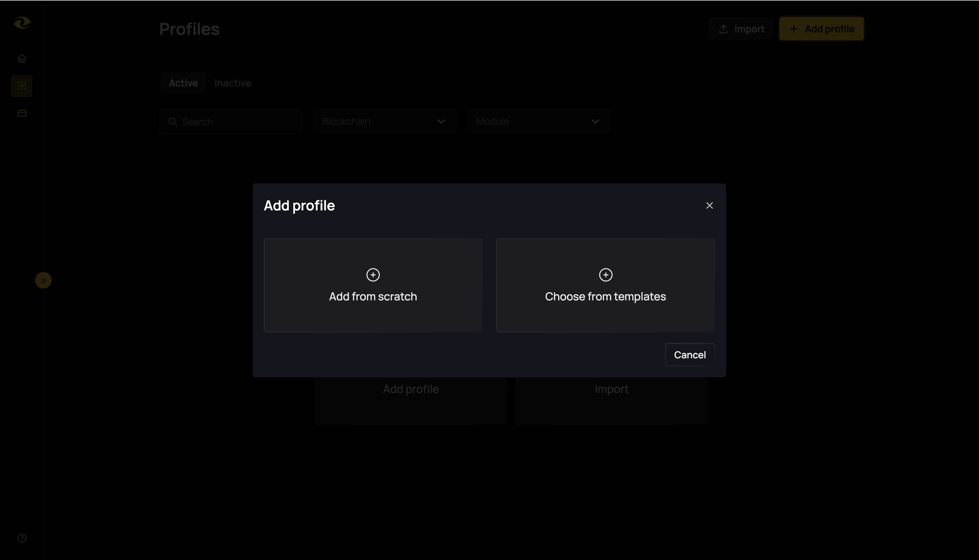Image resolution: width=979 pixels, height=560 pixels.
Task: Click the app logo in the sidebar
Action: 22,22
